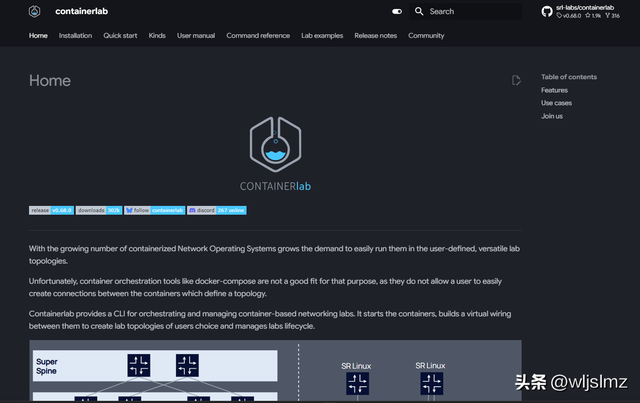This screenshot has width=640, height=403.
Task: Click the 'Super Spine' diagram label
Action: [47, 366]
